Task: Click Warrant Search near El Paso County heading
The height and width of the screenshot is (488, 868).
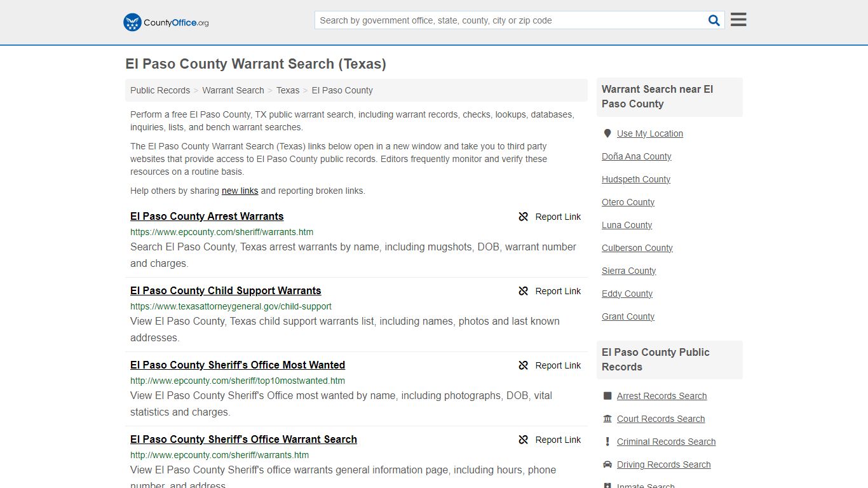Action: [658, 97]
